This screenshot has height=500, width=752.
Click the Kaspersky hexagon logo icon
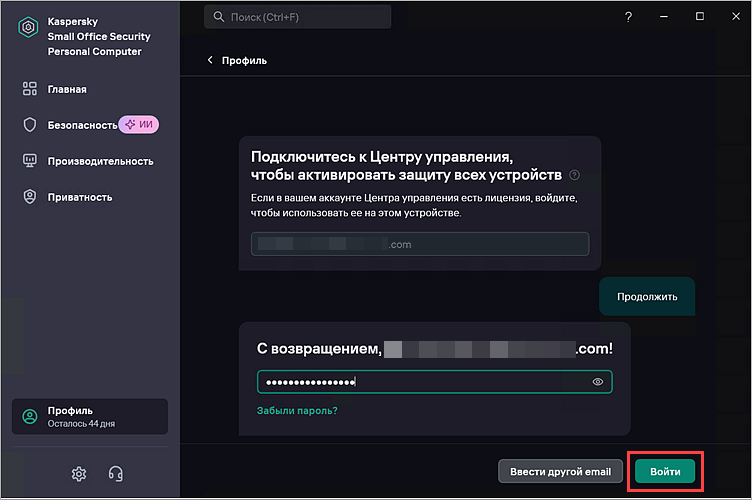pyautogui.click(x=28, y=27)
